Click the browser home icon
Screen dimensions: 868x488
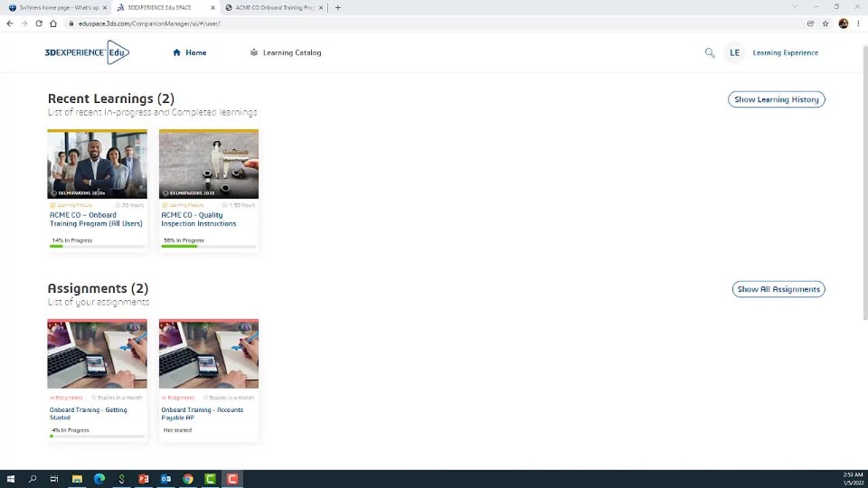(53, 23)
